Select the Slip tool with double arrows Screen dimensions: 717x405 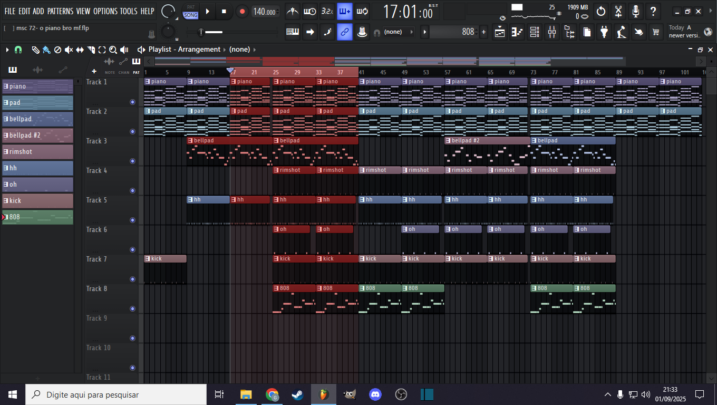80,49
